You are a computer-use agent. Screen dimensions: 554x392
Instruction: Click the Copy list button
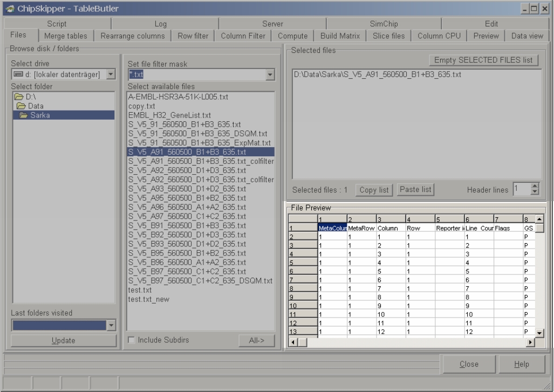pos(374,190)
